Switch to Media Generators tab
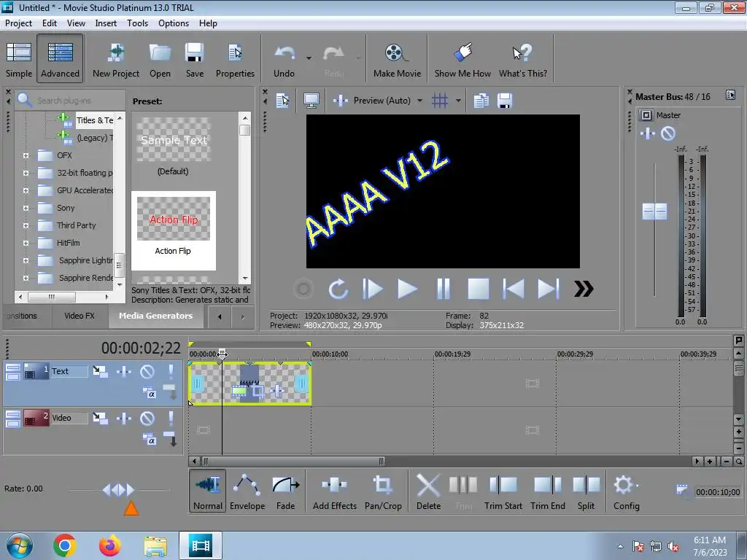 (156, 316)
